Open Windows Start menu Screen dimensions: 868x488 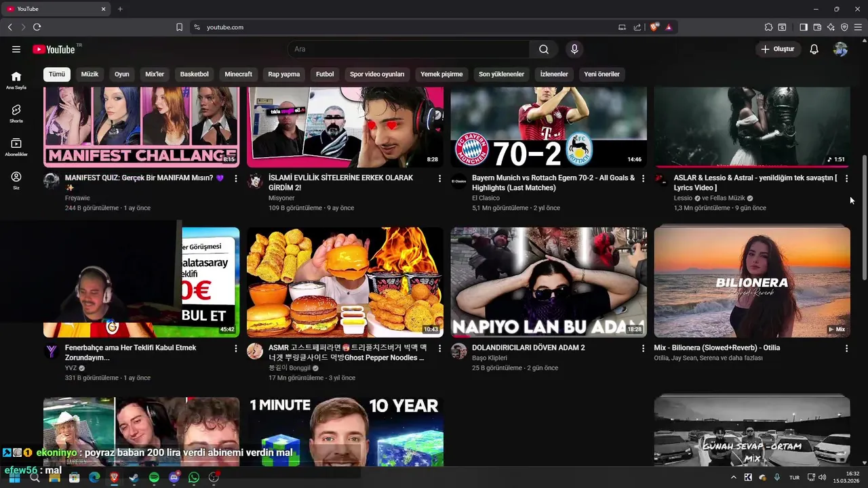[x=14, y=478]
